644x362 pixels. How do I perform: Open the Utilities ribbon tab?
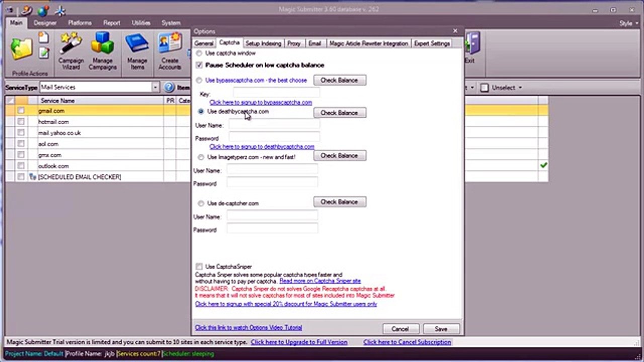tap(141, 23)
